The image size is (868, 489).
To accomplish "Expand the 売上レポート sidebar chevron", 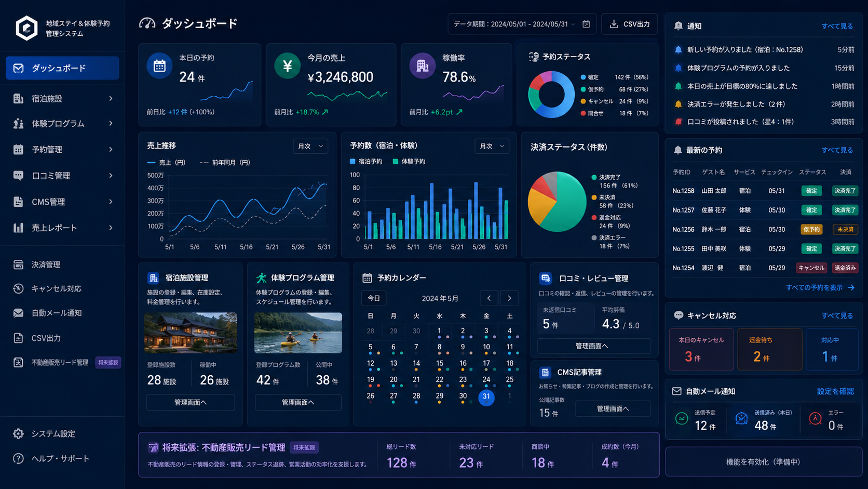I will tap(111, 228).
